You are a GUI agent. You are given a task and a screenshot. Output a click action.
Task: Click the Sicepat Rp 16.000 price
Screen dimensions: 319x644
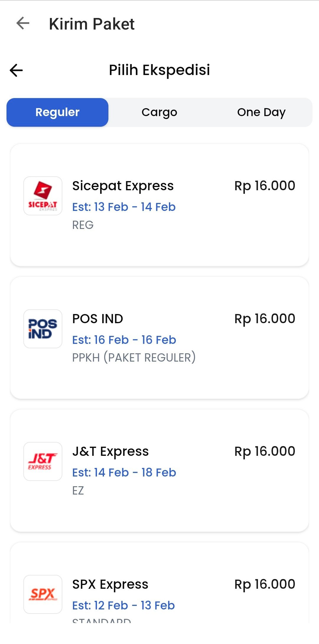265,186
